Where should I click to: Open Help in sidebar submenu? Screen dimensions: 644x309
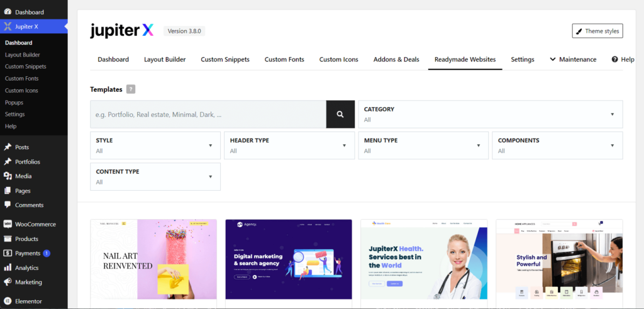[11, 126]
